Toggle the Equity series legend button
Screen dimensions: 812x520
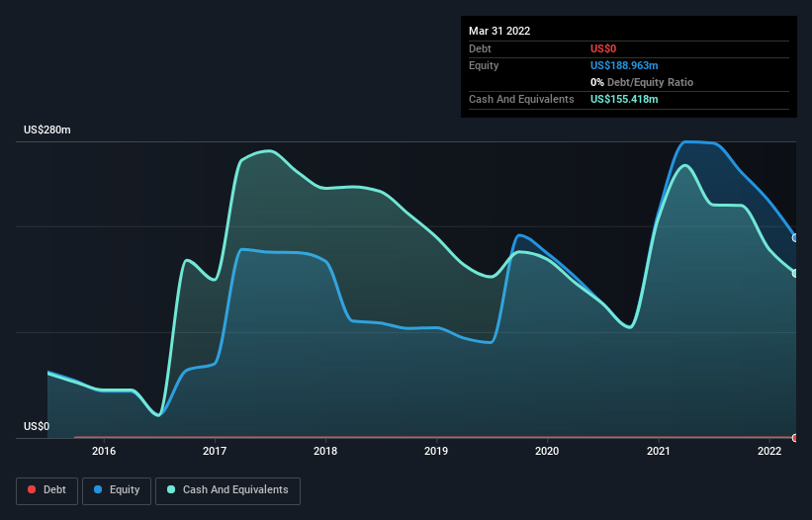pos(117,490)
